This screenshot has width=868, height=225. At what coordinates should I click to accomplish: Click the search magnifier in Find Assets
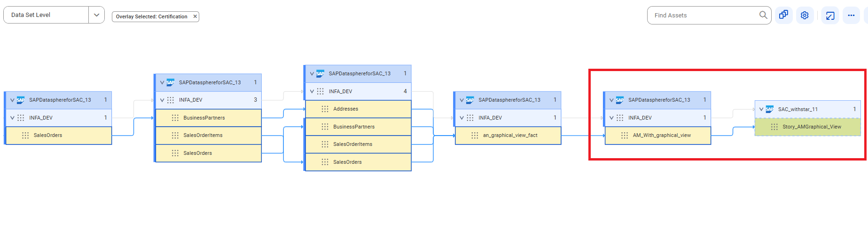tap(763, 15)
